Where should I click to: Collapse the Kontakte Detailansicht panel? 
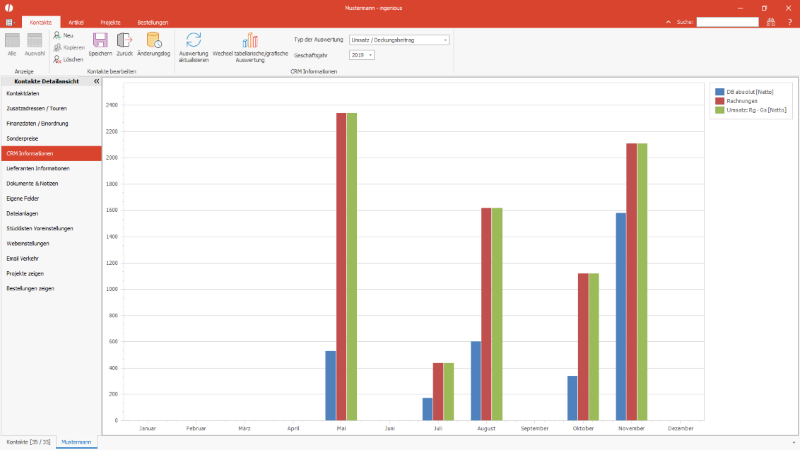(96, 81)
